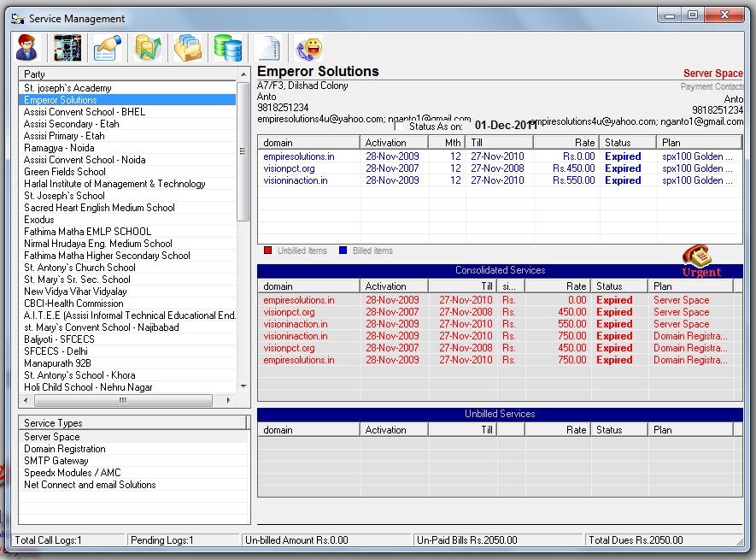
Task: Click Total Dues Rs.2050.00 status entry
Action: [636, 540]
